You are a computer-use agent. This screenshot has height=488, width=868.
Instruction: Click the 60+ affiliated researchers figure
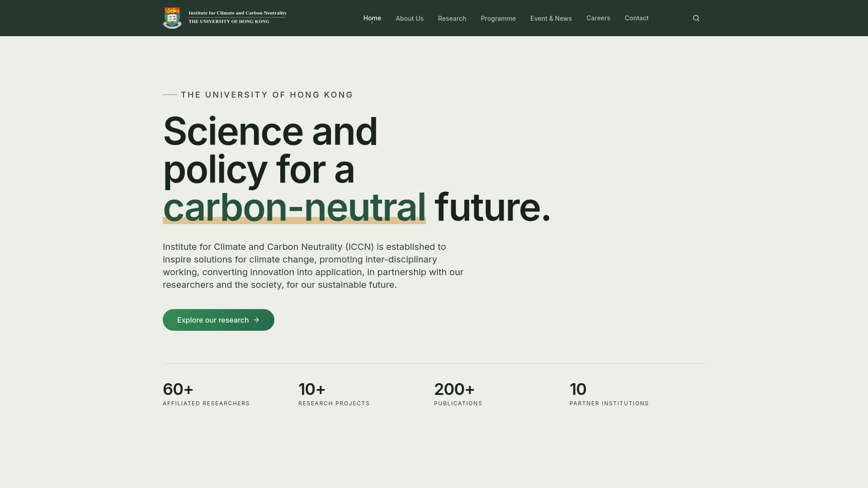click(178, 389)
